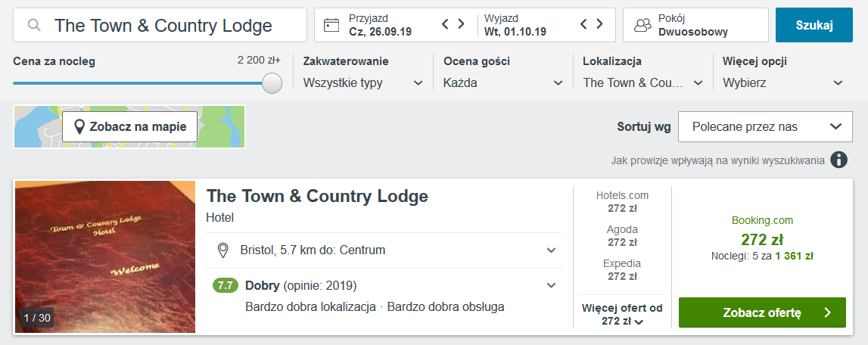
Task: Click the map pin icon in Zobacz na mapie
Action: pos(79,127)
